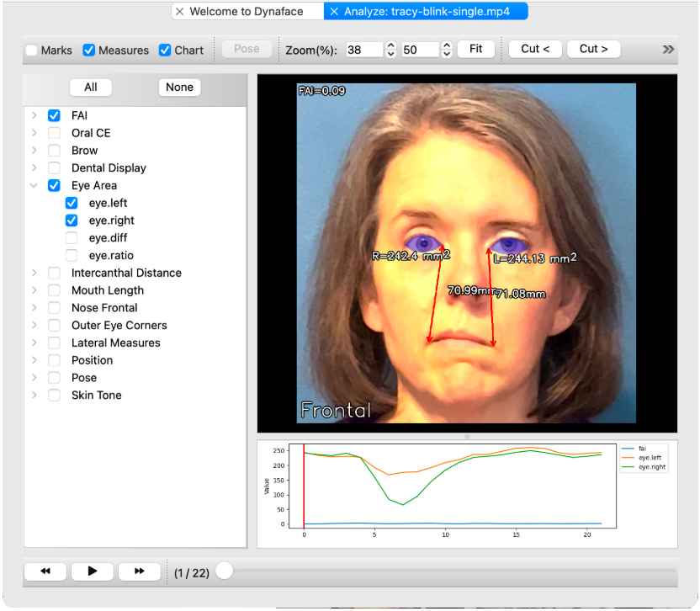Click the fast-forward playback button
Screen dimensions: 700x611
(139, 571)
